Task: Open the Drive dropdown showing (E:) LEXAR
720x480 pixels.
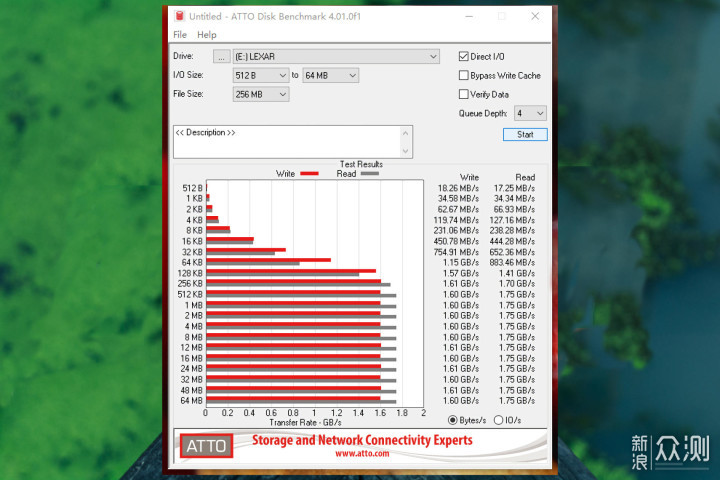Action: (336, 57)
